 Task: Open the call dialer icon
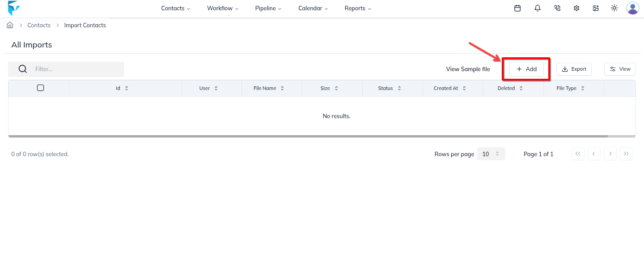(x=557, y=8)
